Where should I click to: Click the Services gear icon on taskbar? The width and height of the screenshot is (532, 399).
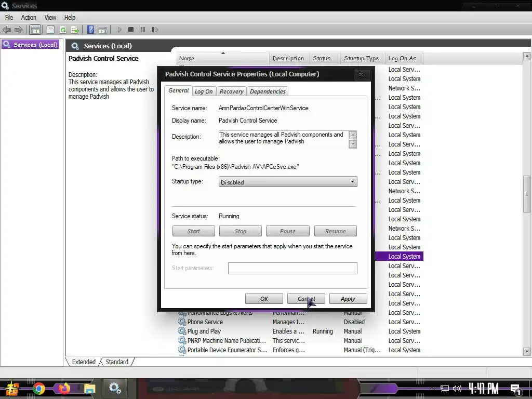pyautogui.click(x=115, y=388)
